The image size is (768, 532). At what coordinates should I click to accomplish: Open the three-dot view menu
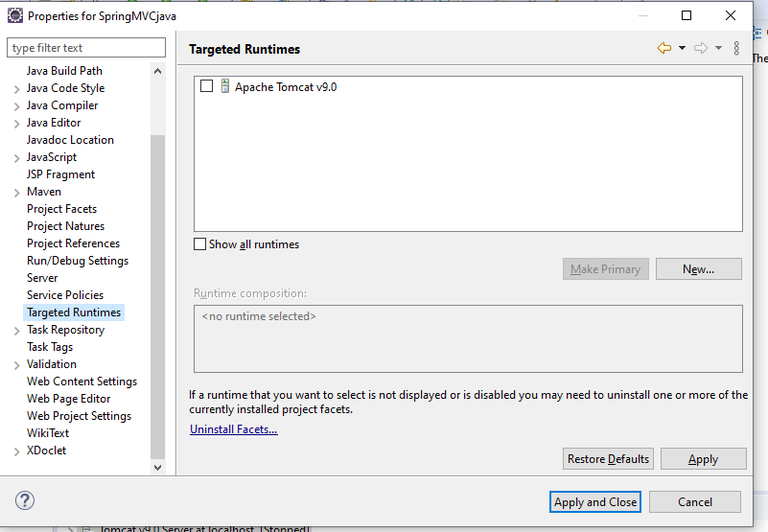pyautogui.click(x=737, y=48)
